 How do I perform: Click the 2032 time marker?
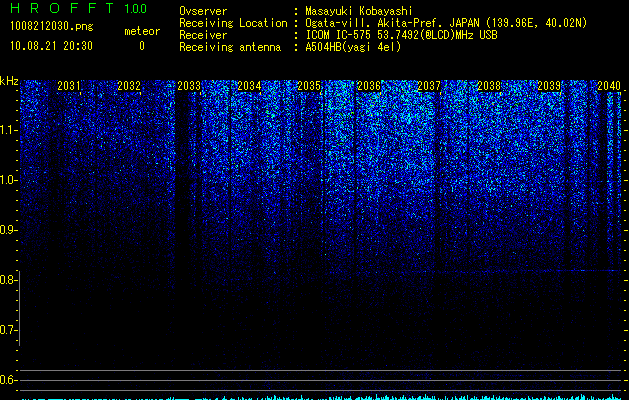129,86
